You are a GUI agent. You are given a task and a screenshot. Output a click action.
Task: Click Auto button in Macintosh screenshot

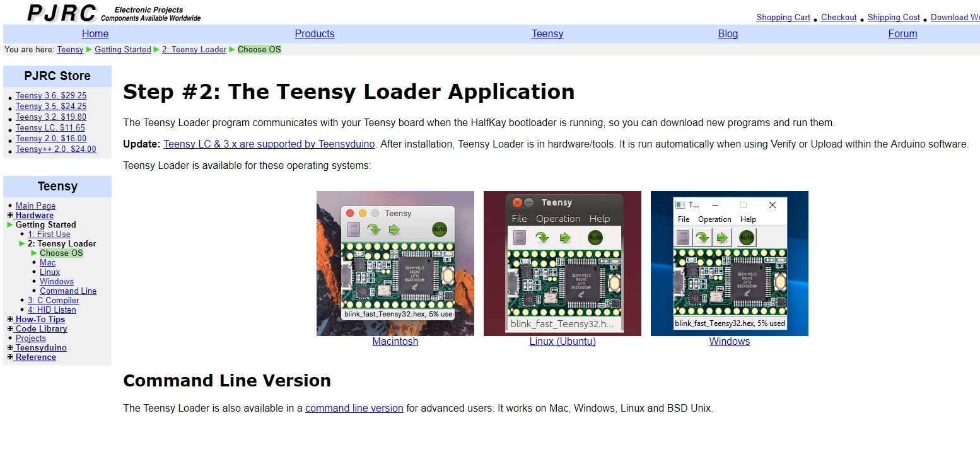(439, 229)
